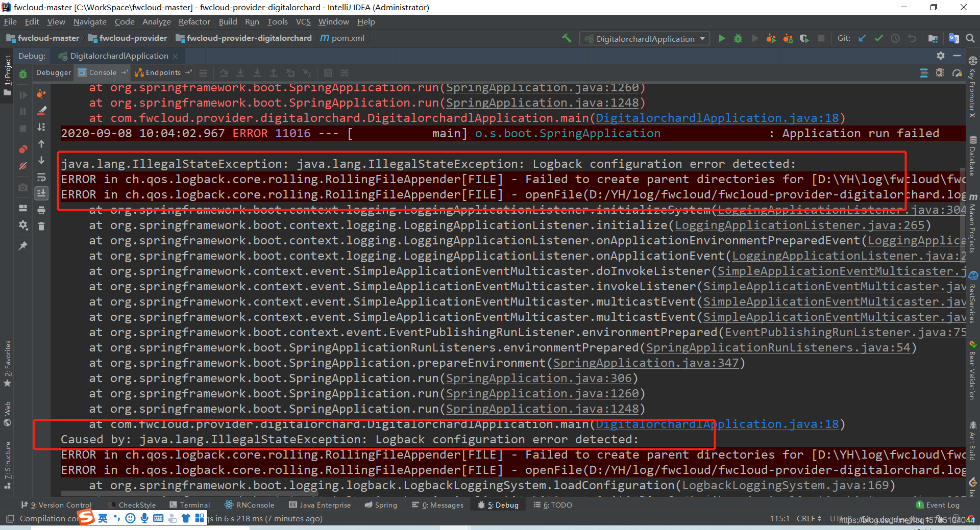Viewport: 980px width, 530px height.
Task: Commit changes with the green checkmark Git icon
Action: point(879,38)
